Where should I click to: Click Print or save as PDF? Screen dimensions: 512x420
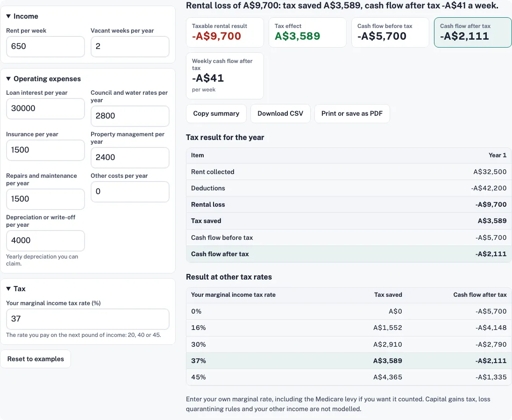pyautogui.click(x=352, y=113)
